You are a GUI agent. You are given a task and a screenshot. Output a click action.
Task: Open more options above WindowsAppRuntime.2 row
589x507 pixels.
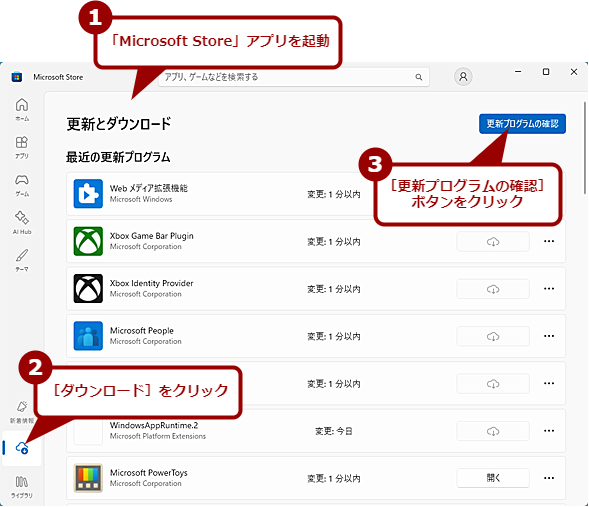pos(549,383)
